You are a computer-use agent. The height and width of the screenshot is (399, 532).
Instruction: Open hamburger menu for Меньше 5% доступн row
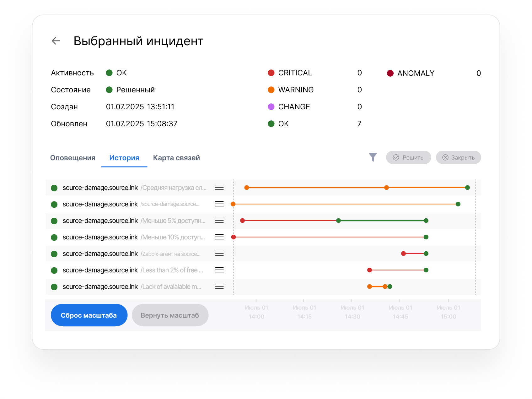tap(219, 221)
